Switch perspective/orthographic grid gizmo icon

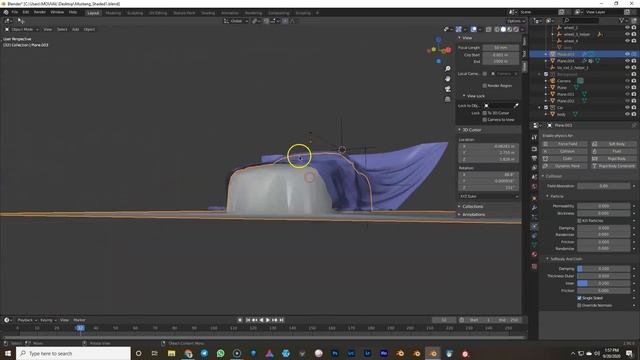[x=448, y=99]
